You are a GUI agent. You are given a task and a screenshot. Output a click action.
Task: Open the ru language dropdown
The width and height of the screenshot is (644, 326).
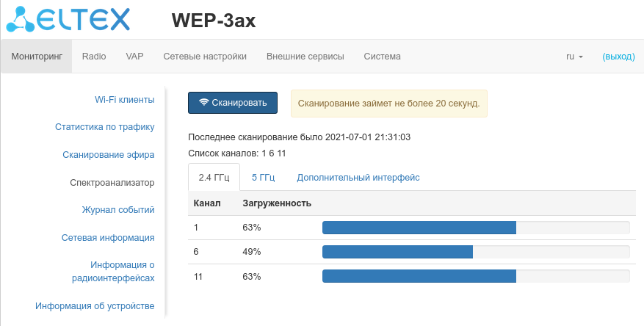[574, 57]
